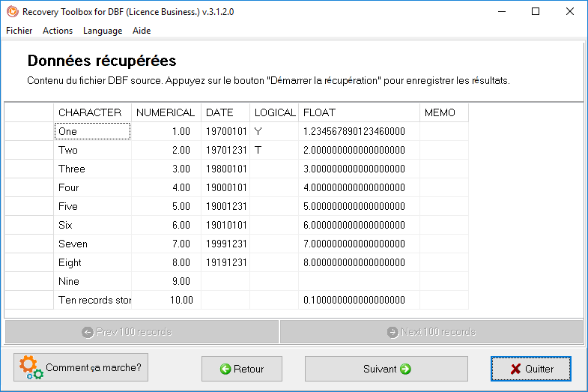This screenshot has width=588, height=392.
Task: Select the cell containing Four
Action: 93,187
